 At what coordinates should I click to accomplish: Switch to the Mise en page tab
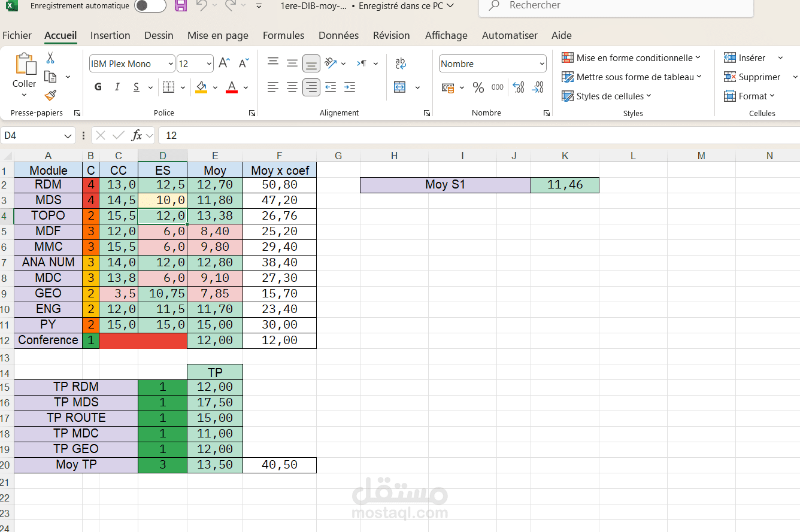pos(218,35)
